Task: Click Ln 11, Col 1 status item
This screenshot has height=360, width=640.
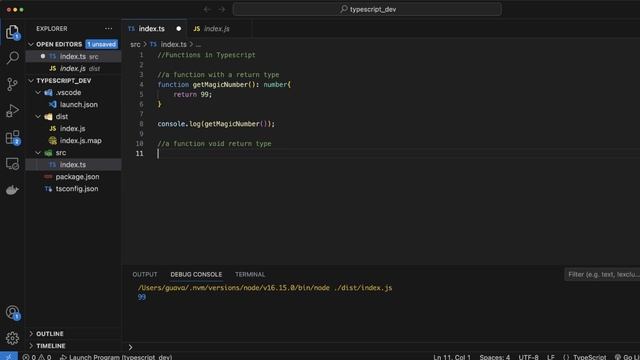Action: [452, 357]
